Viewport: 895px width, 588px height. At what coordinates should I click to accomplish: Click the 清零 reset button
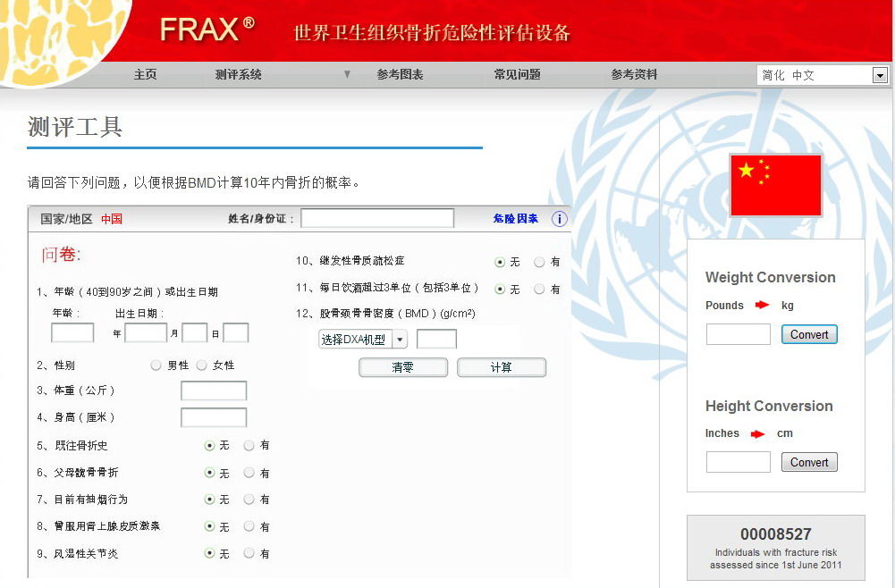(x=403, y=367)
